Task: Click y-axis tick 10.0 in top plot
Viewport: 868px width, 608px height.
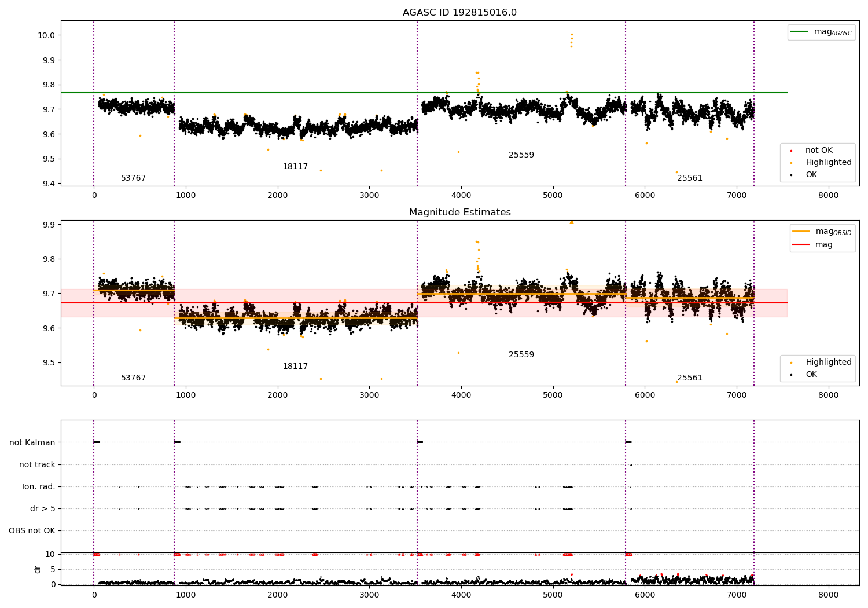Action: pyautogui.click(x=46, y=35)
